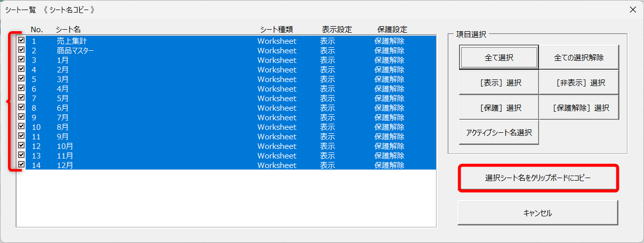Uncheck the checkbox beside 10月
The height and width of the screenshot is (243, 644).
coord(22,145)
